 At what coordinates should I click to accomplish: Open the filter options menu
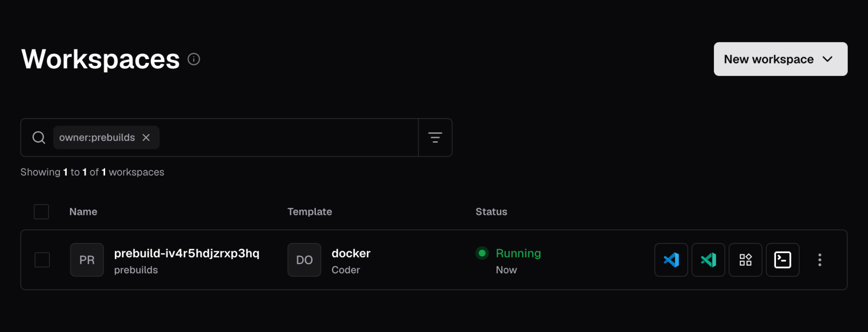coord(435,137)
